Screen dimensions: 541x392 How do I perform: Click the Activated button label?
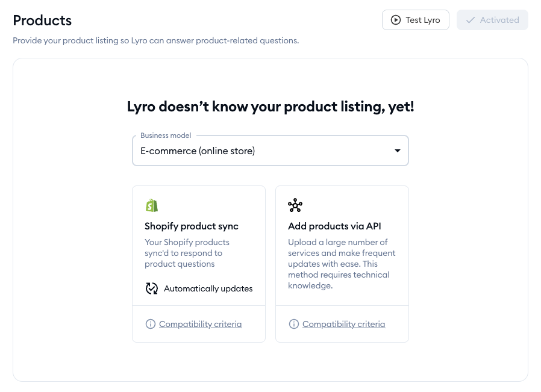(x=499, y=20)
